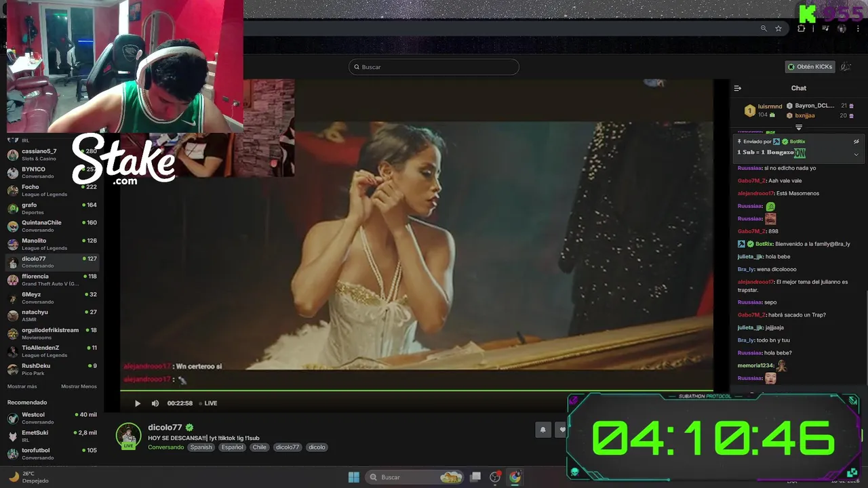
Task: Open grafo channel in sidebar
Action: tap(52, 208)
